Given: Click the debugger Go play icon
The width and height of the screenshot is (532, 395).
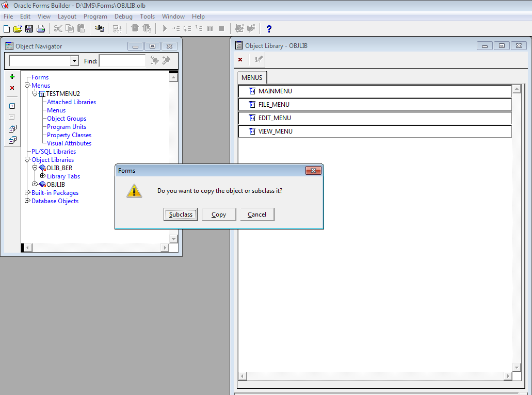Looking at the screenshot, I should (165, 28).
